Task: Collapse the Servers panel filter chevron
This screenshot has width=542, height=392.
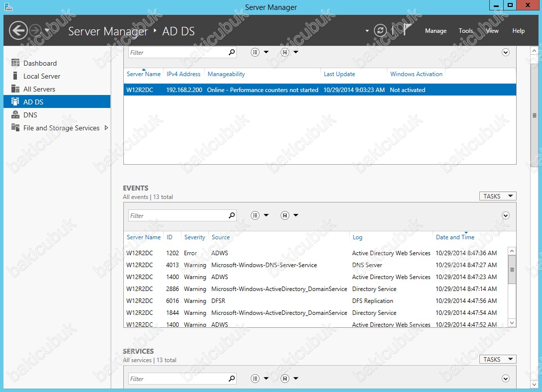Action: (505, 53)
